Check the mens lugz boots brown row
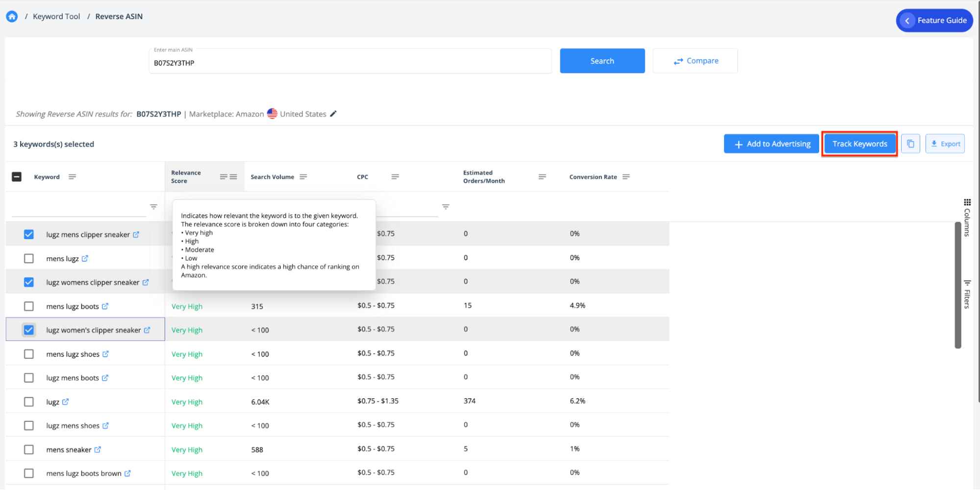The image size is (980, 490). [x=29, y=473]
